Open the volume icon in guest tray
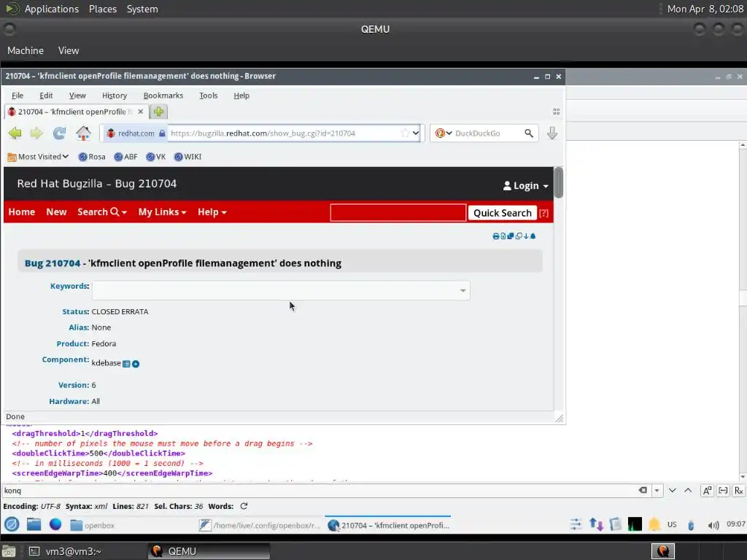Screen dimensions: 747x560 pos(713,525)
